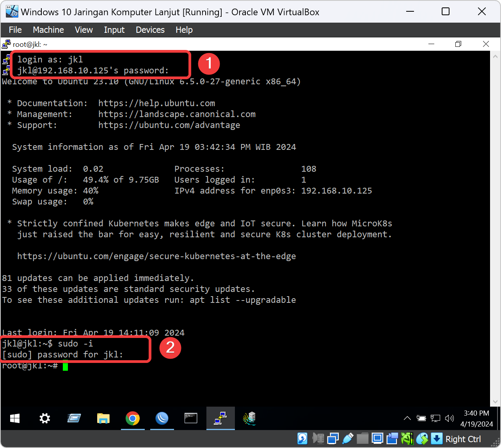Open the File menu
Screen dimensions: 501x448
[x=15, y=30]
